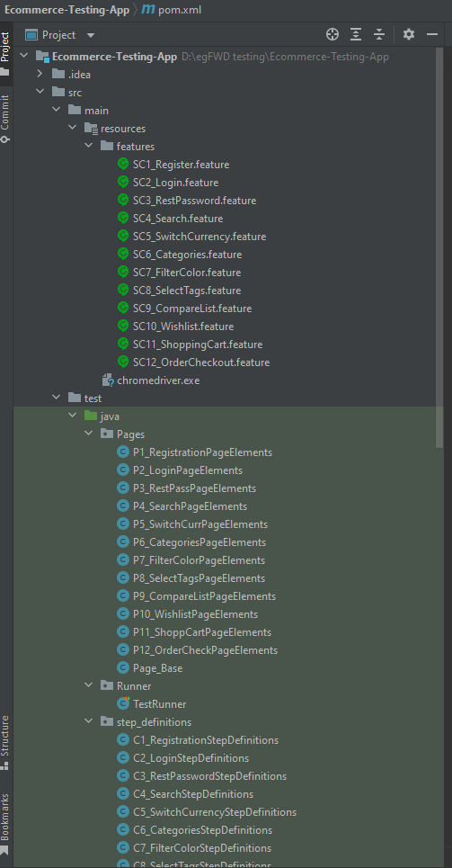
Task: Click class icon of P5_SwitchCurrPageElements
Action: point(123,524)
